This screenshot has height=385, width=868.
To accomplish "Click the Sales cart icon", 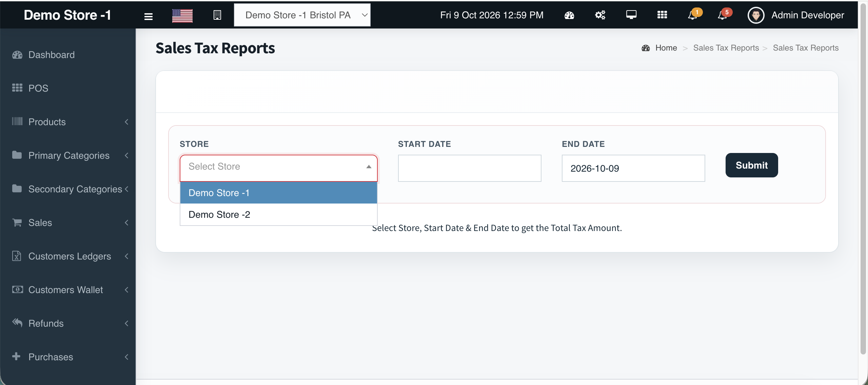I will (17, 222).
